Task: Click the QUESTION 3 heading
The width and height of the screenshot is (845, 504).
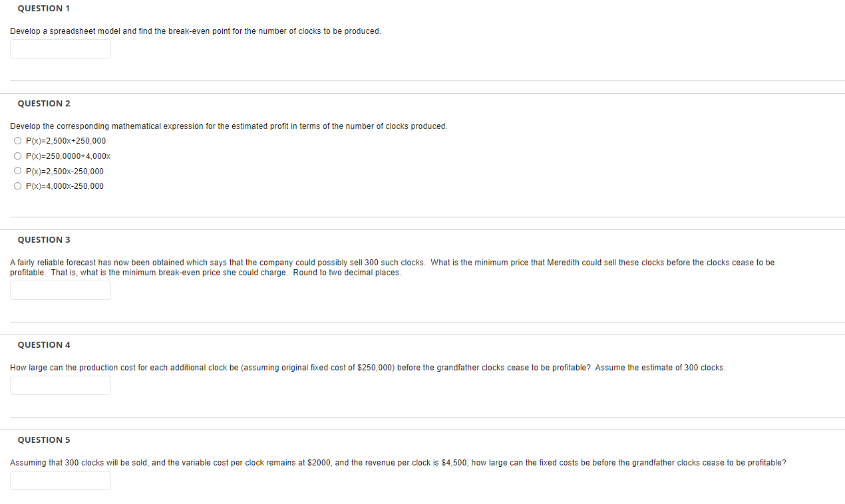Action: [44, 239]
